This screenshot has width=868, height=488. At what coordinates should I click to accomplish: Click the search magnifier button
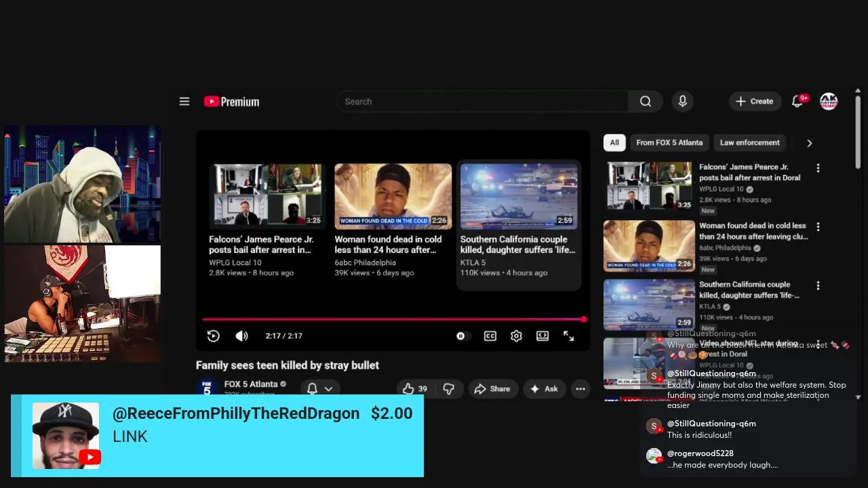[x=646, y=102]
